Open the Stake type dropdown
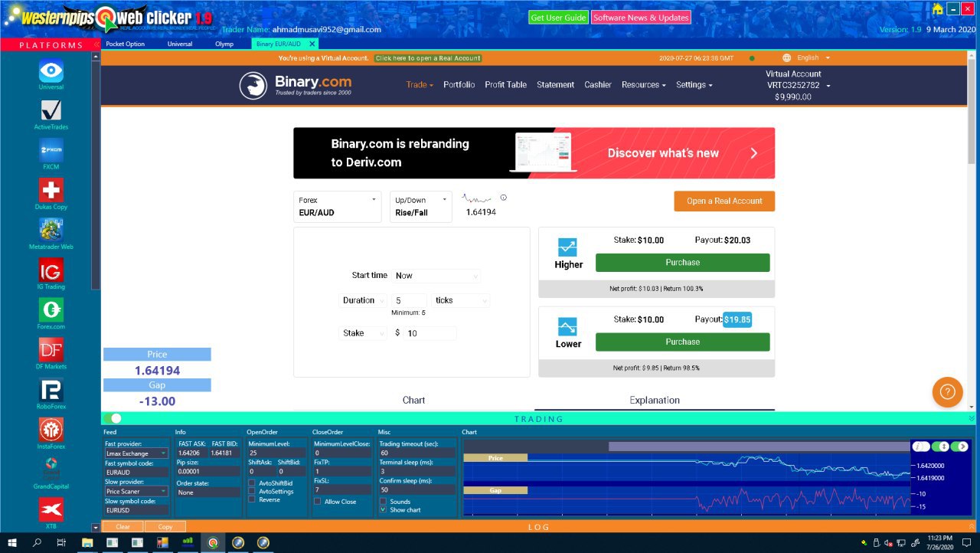Screen dimensions: 980x553 pos(364,333)
